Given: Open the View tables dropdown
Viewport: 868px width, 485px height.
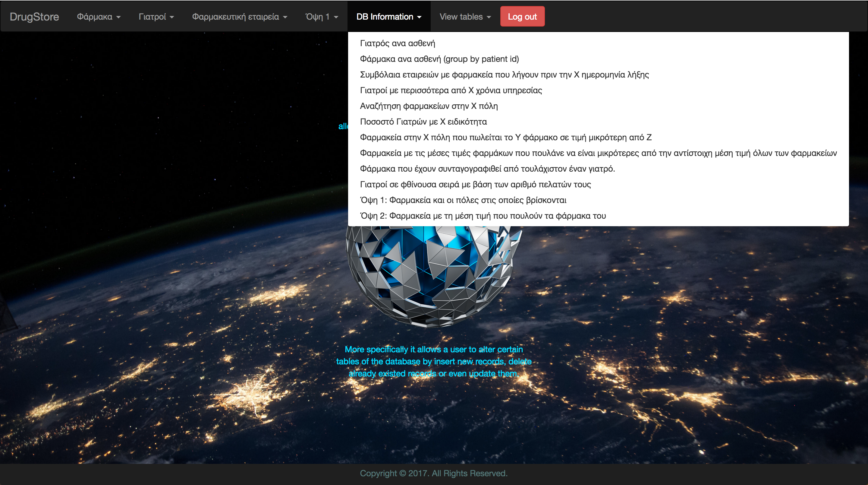Looking at the screenshot, I should (x=465, y=17).
